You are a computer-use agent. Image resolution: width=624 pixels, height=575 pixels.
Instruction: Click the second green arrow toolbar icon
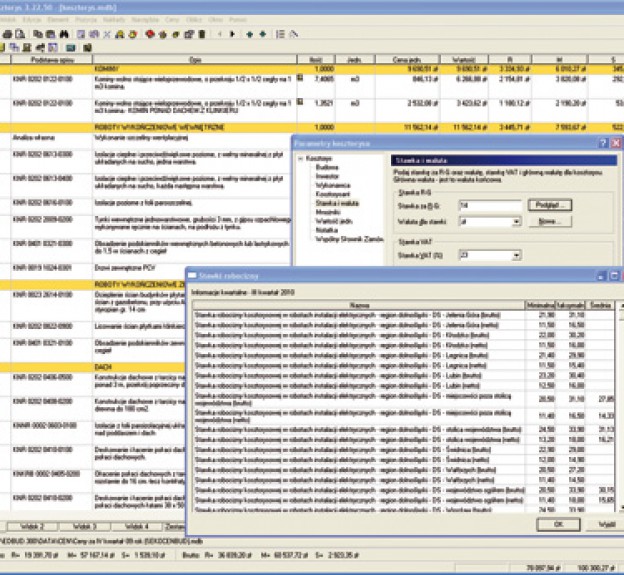click(263, 34)
